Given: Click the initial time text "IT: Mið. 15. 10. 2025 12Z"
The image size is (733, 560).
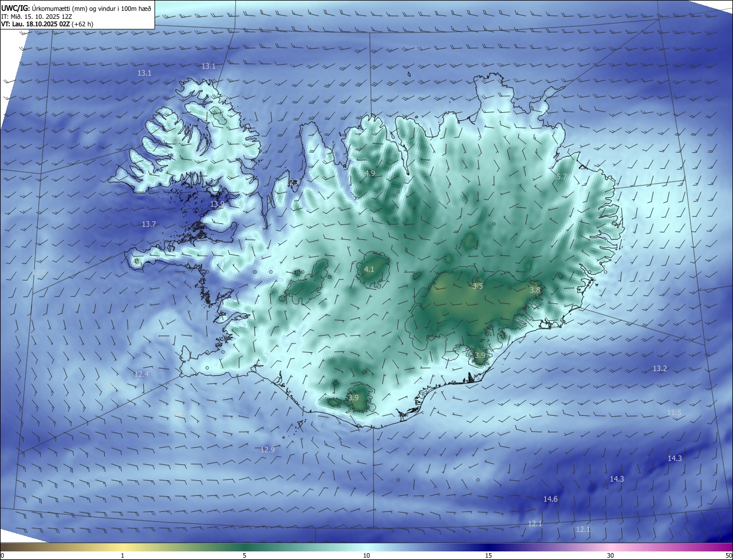Looking at the screenshot, I should [37, 15].
